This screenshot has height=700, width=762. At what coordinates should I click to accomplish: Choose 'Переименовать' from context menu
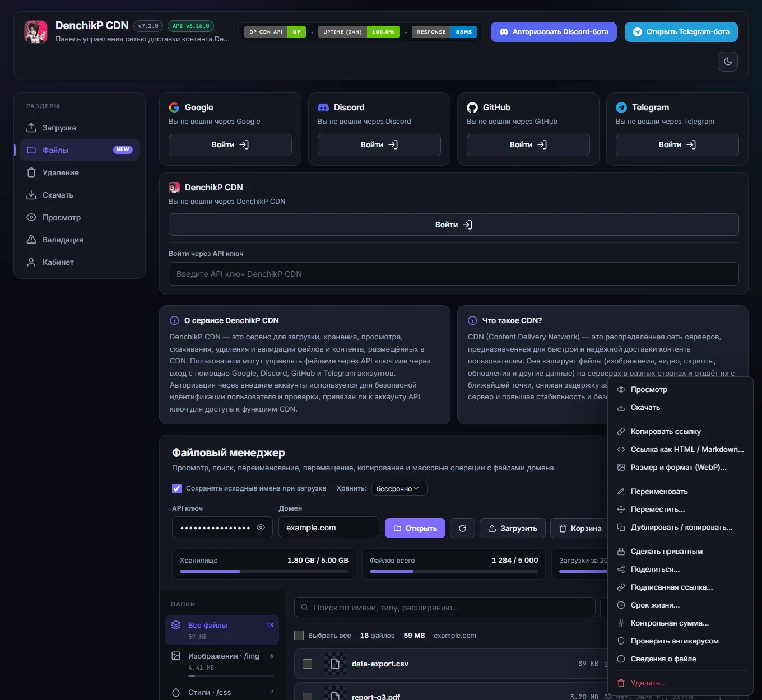[x=680, y=492]
